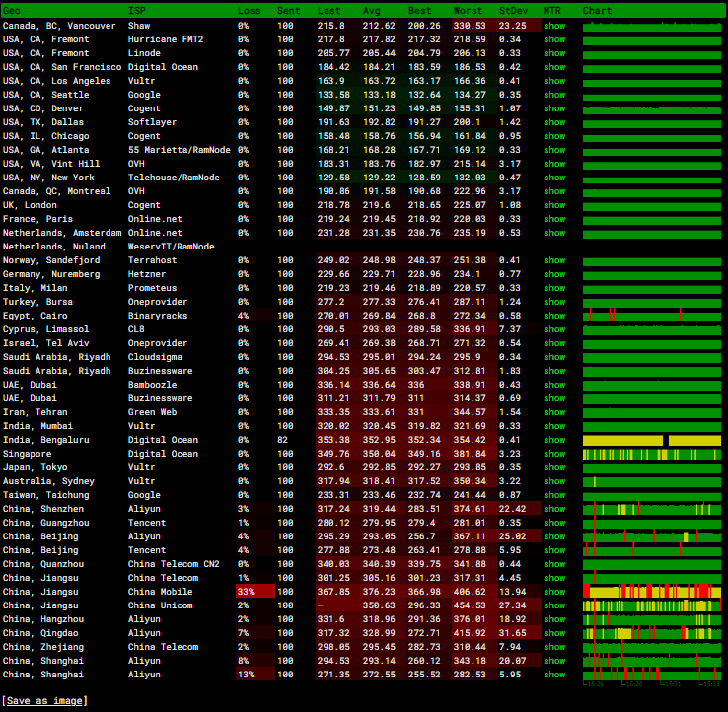Click the Save as image link

tap(44, 701)
